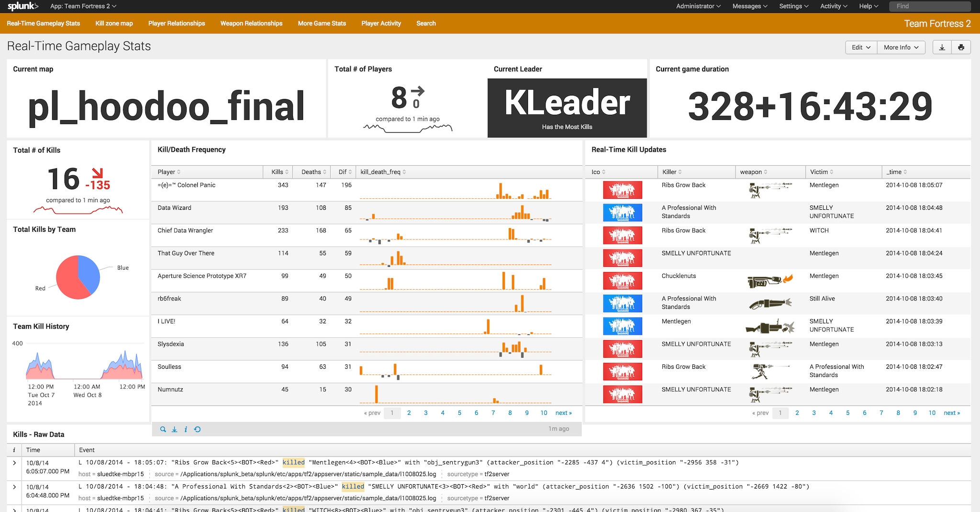Print the dashboard using the printer icon
Viewport: 980px width, 512px height.
[961, 47]
